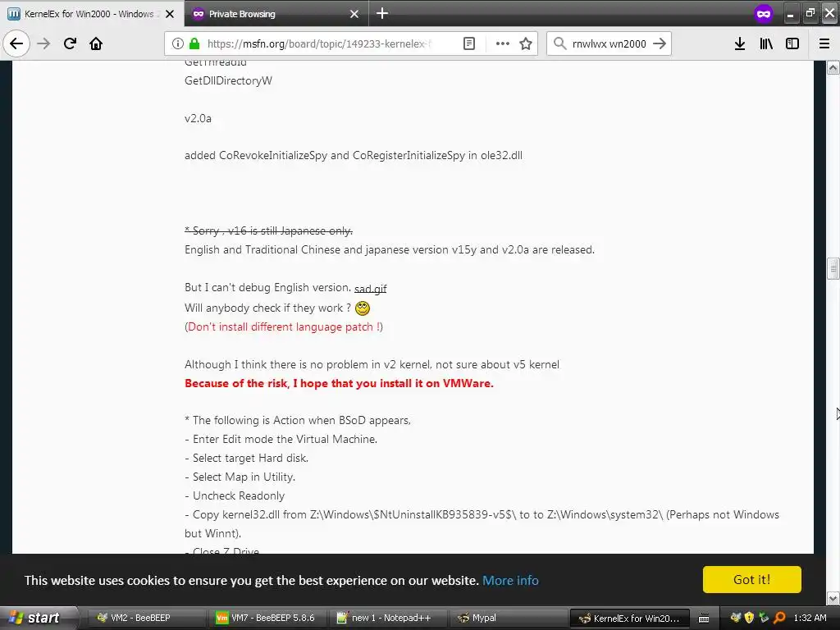Click scrollbar up arrow
Image resolution: width=840 pixels, height=630 pixels.
pyautogui.click(x=833, y=67)
